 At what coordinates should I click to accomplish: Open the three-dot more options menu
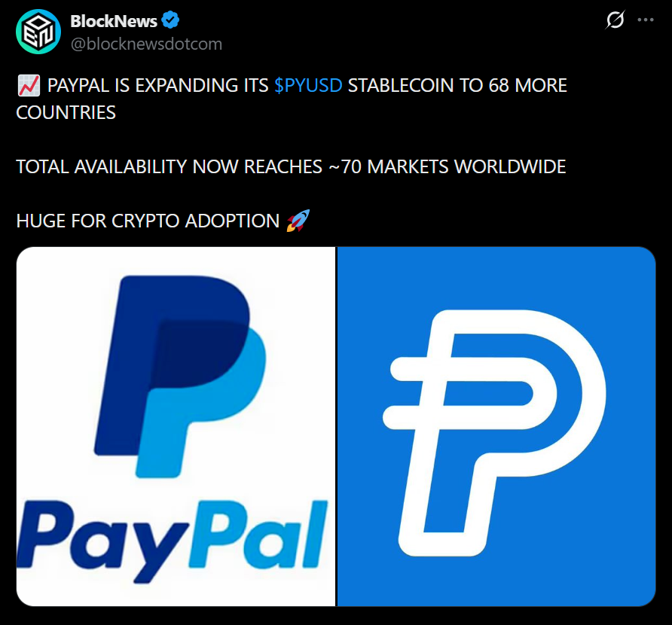click(x=646, y=20)
